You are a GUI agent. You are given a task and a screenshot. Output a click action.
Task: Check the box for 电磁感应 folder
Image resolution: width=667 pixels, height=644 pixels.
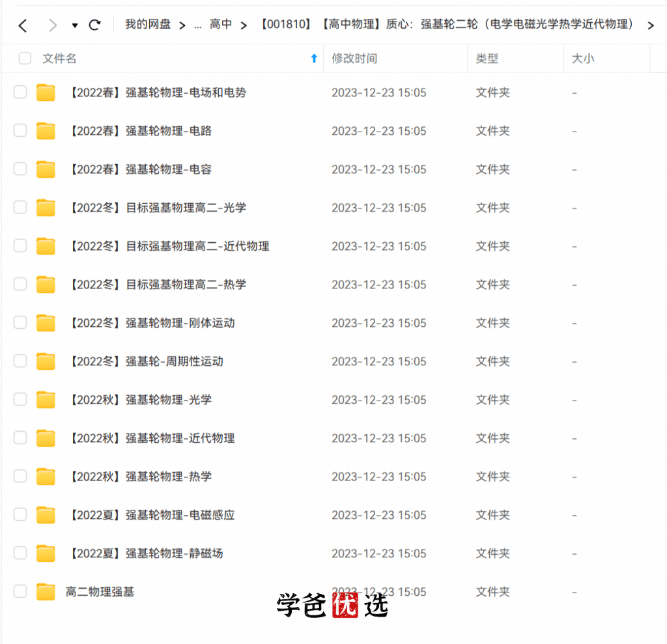tap(20, 514)
